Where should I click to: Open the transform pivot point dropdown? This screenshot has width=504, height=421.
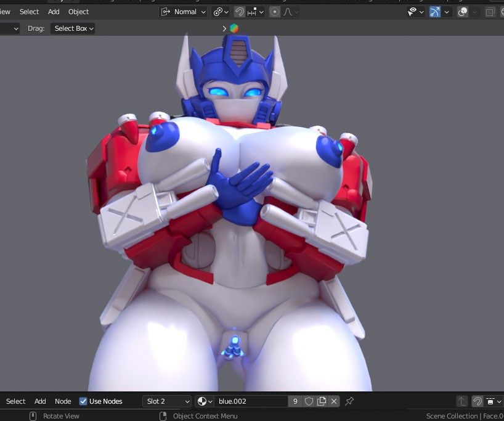coord(221,12)
